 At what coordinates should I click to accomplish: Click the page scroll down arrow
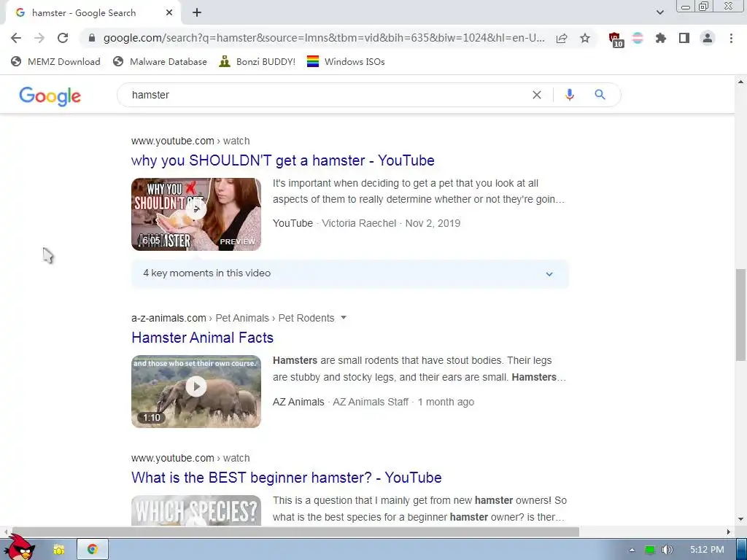tap(740, 519)
